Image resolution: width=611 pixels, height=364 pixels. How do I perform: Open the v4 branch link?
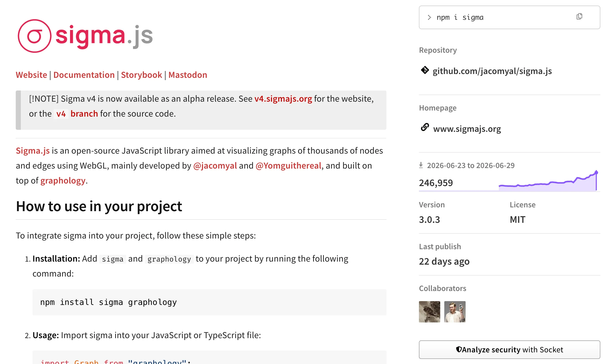click(x=76, y=114)
